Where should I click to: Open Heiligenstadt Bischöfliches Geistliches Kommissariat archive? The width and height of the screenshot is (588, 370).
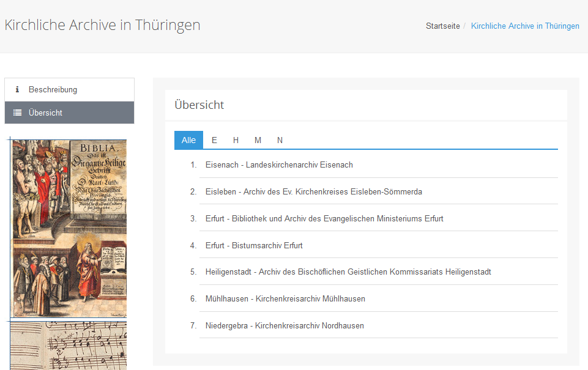[348, 272]
